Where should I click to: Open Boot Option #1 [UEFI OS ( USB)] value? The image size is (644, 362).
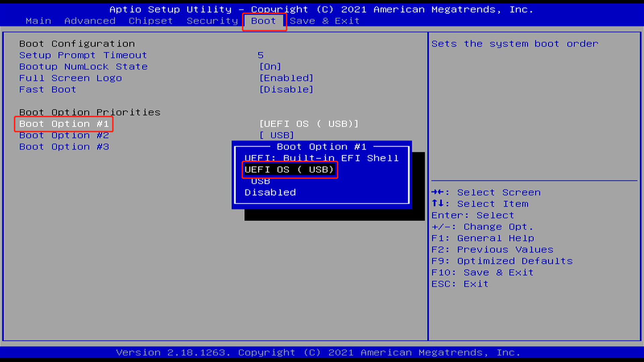tap(309, 124)
